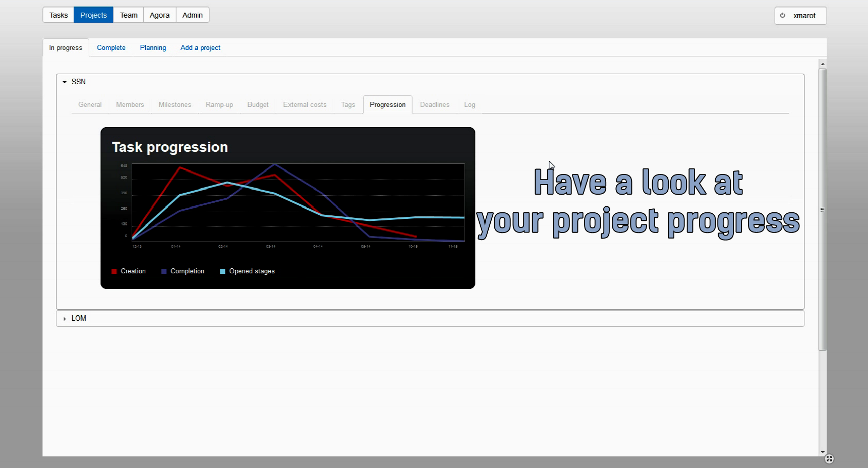This screenshot has height=468, width=868.
Task: Click the Creation legend label
Action: pyautogui.click(x=133, y=271)
